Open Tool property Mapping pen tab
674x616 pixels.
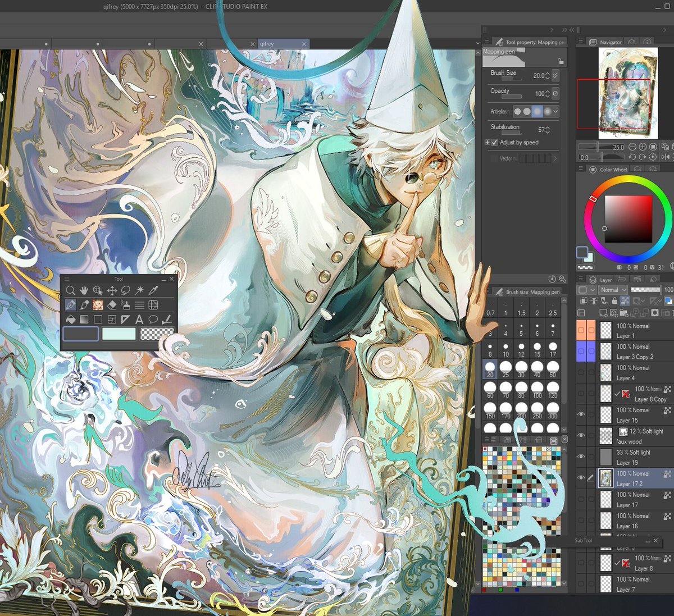(530, 42)
